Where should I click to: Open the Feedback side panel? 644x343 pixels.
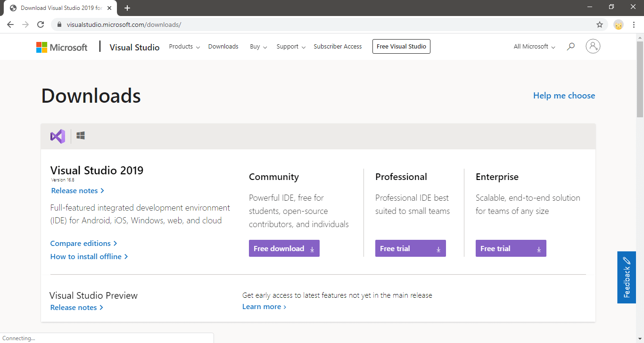point(627,277)
